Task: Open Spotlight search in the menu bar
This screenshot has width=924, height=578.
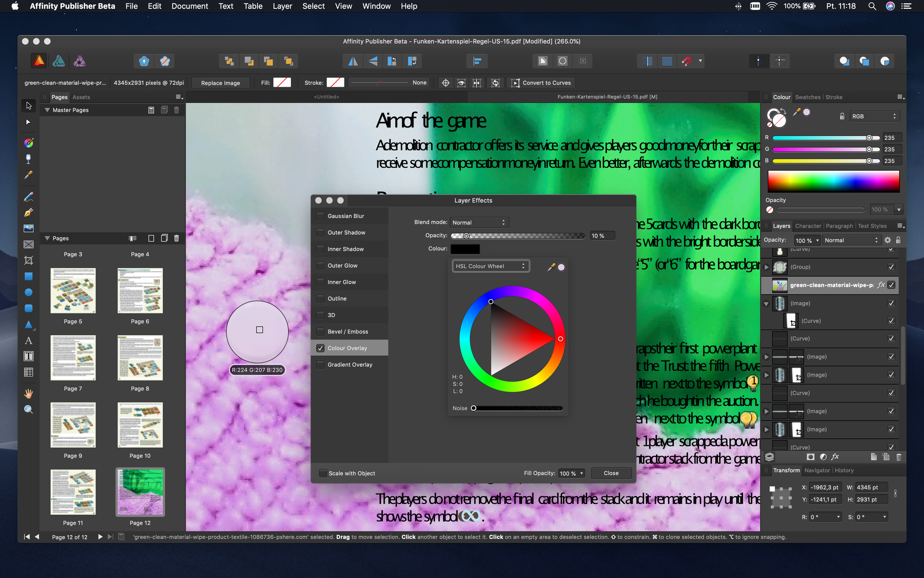Action: 872,6
